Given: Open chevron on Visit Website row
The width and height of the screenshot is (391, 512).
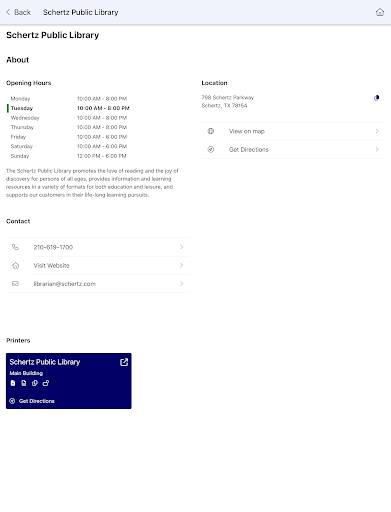Looking at the screenshot, I should 182,265.
